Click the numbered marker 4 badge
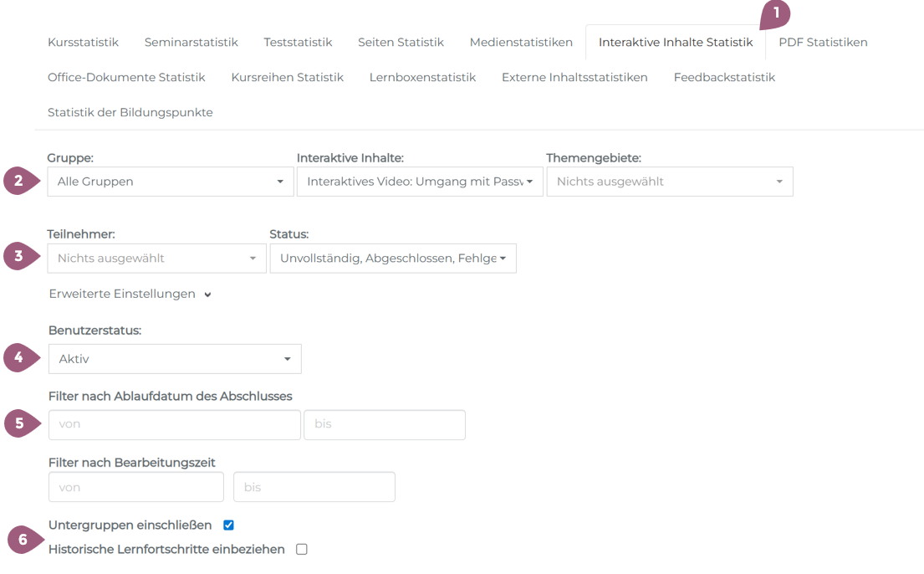The image size is (924, 574). 18,358
